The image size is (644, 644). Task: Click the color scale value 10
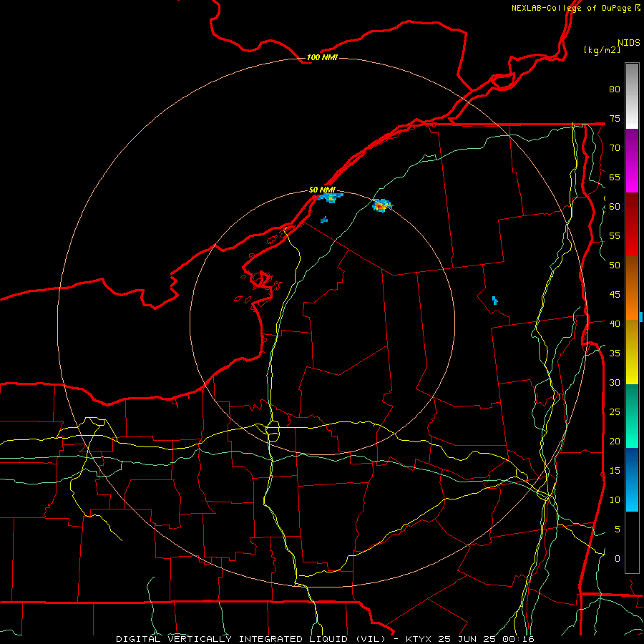point(615,500)
